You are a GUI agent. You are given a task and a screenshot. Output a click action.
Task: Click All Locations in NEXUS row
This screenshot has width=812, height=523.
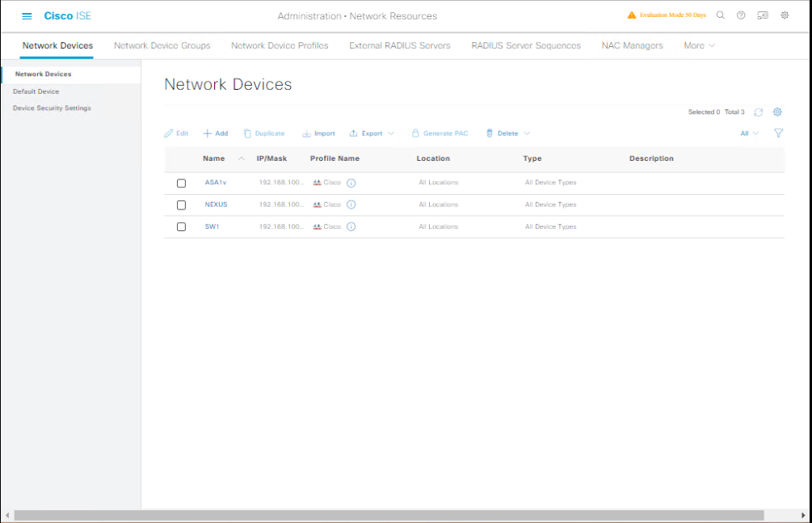pos(439,205)
